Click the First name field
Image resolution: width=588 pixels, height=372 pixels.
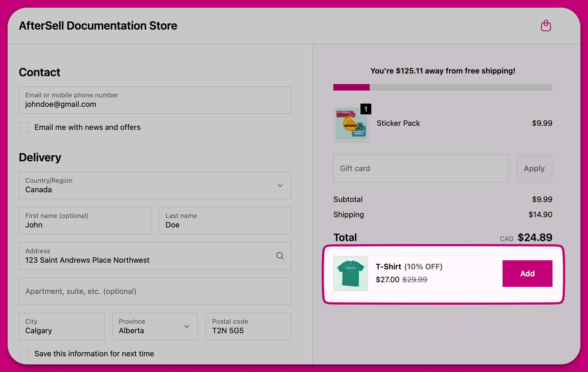pos(85,221)
